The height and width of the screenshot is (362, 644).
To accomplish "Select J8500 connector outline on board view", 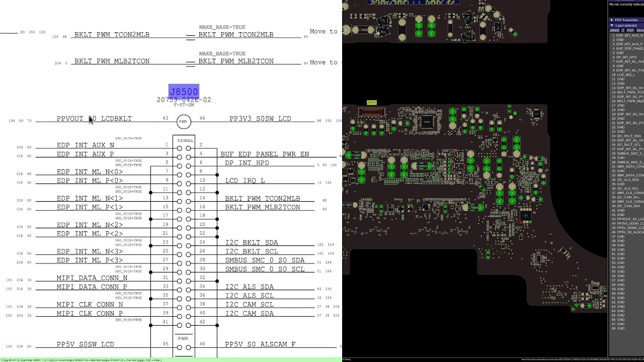I will point(371,112).
